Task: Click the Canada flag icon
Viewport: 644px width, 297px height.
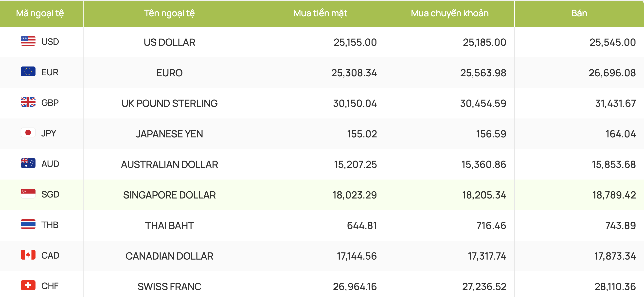Action: (28, 255)
